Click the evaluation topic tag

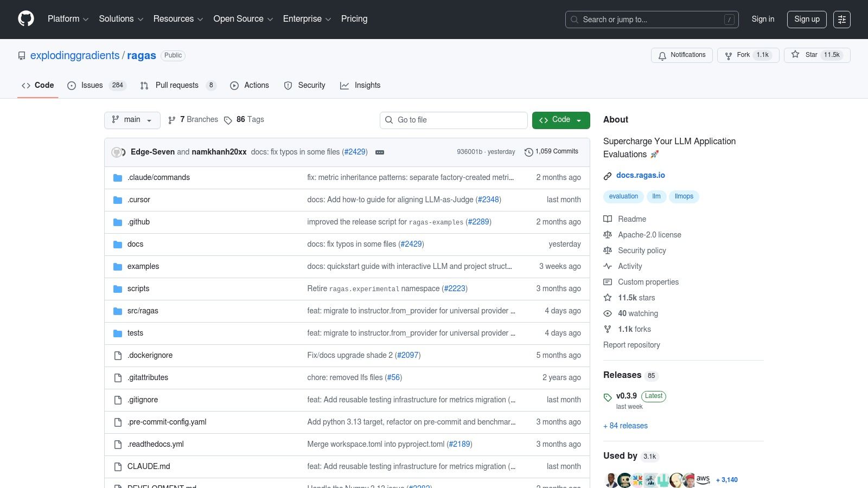pyautogui.click(x=623, y=197)
